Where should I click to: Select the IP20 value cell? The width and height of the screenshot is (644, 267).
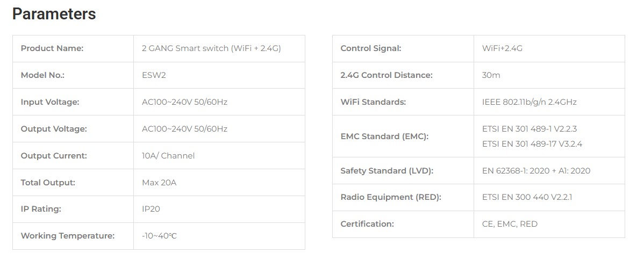pos(151,209)
